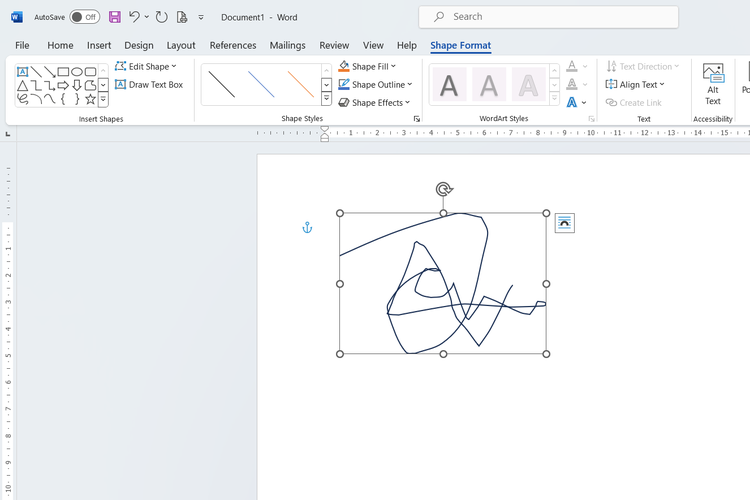Click the Undo arrow icon

pyautogui.click(x=135, y=17)
